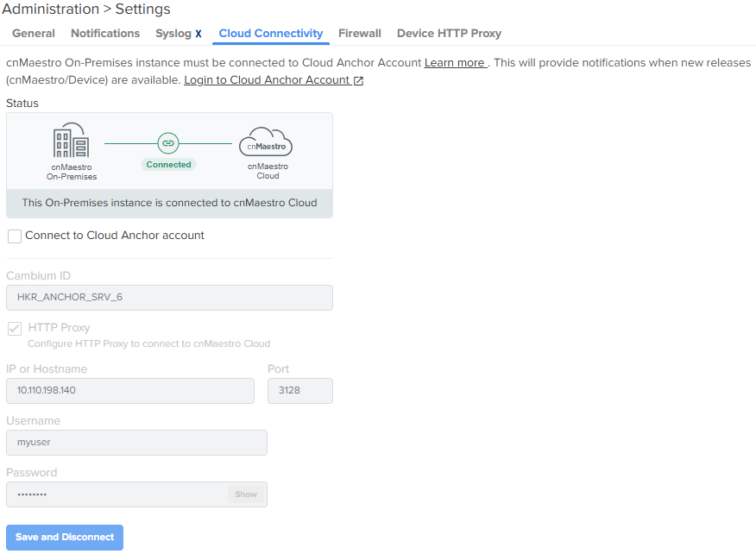This screenshot has width=756, height=554.
Task: Click the 'cnMaestro On-Premises' caption under building
Action: 72,172
